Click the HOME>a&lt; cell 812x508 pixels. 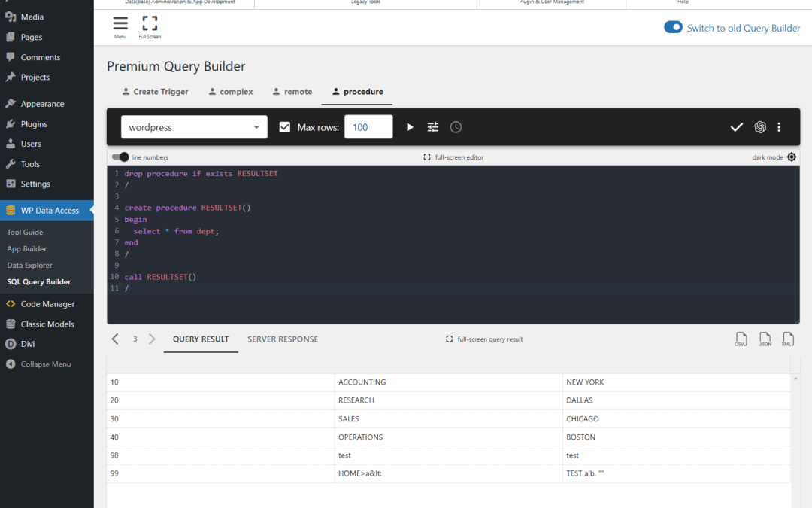[448, 473]
